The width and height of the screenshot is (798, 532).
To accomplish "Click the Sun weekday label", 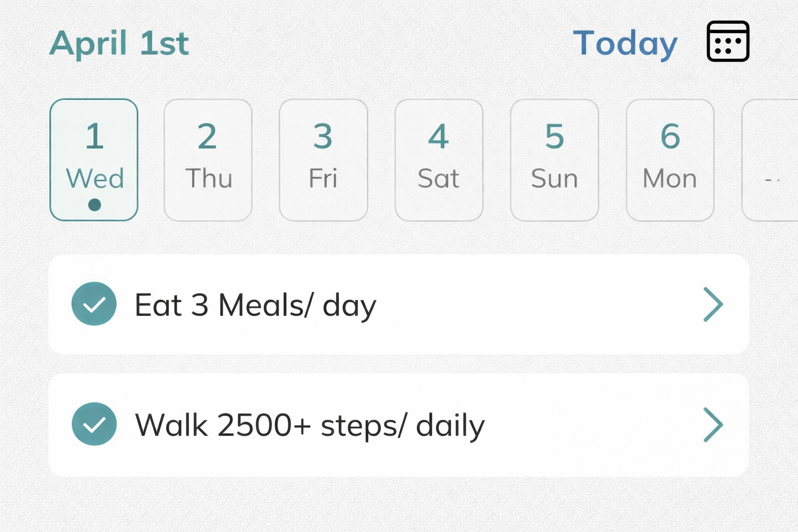I will pos(554,179).
